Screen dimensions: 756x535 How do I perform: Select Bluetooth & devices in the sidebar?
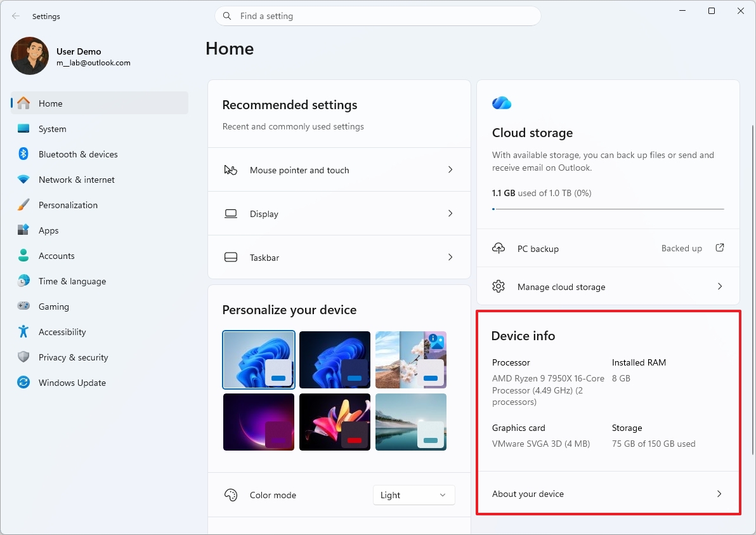pos(78,154)
